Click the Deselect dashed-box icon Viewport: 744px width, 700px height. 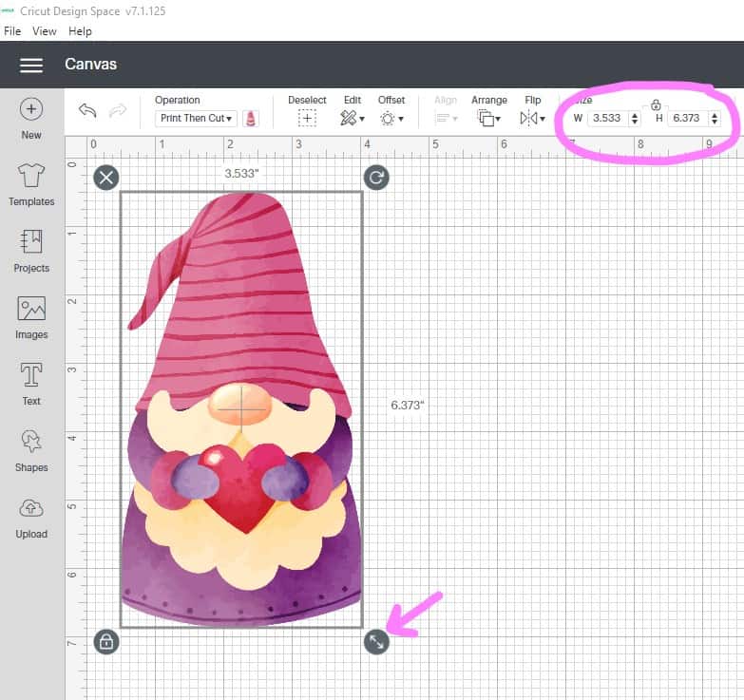point(307,118)
